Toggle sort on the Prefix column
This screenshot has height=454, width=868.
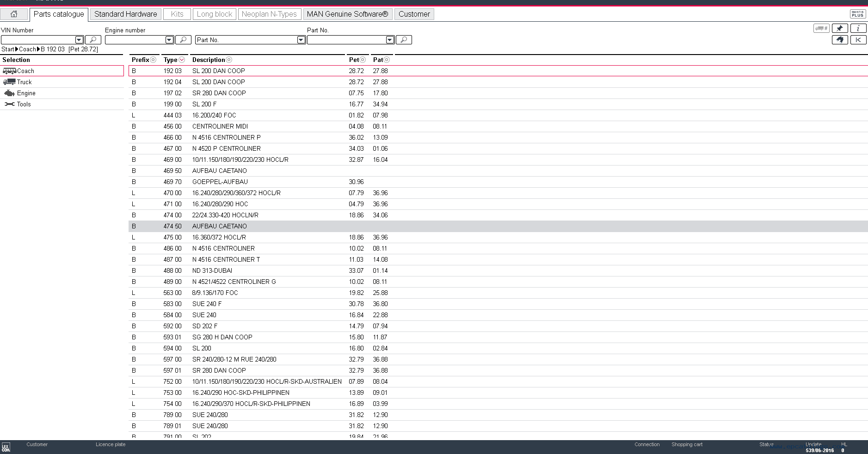point(153,60)
